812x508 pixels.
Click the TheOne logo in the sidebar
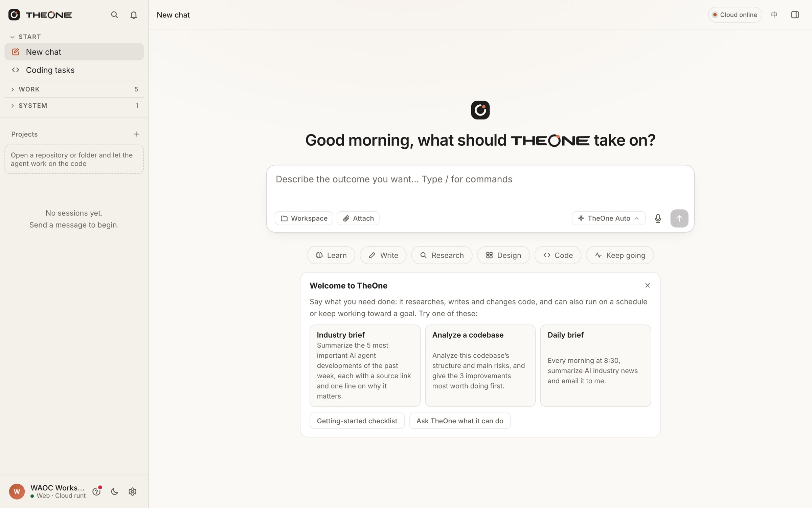pos(40,15)
